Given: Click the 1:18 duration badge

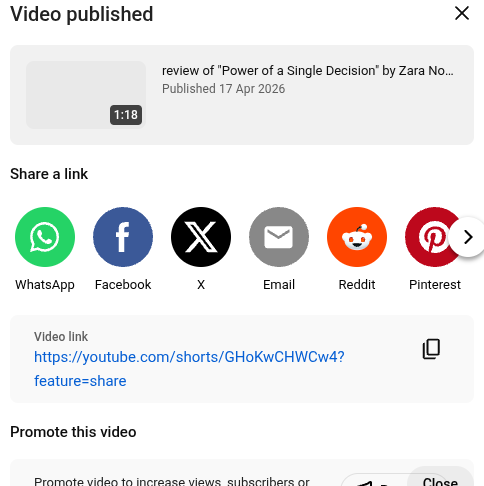Looking at the screenshot, I should point(126,115).
